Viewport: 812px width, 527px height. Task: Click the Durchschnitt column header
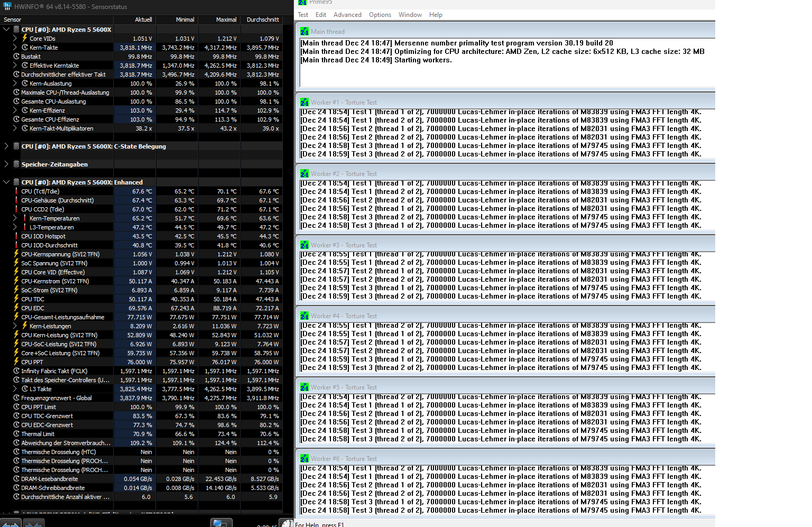pos(262,20)
